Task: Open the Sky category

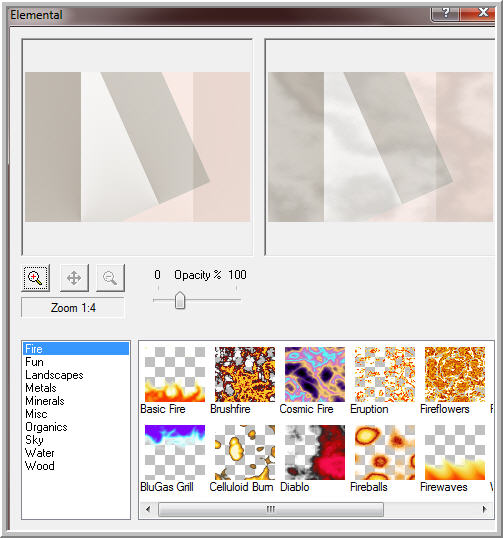Action: coord(34,440)
